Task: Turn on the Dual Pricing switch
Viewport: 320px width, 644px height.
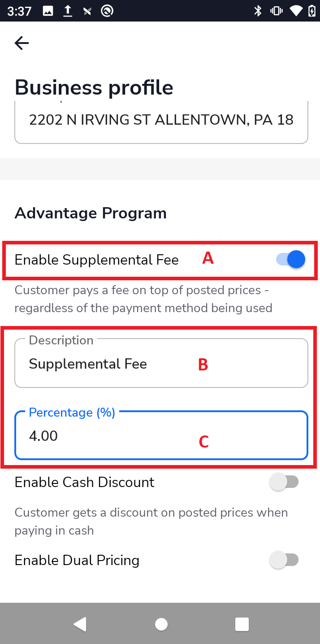Action: click(284, 560)
